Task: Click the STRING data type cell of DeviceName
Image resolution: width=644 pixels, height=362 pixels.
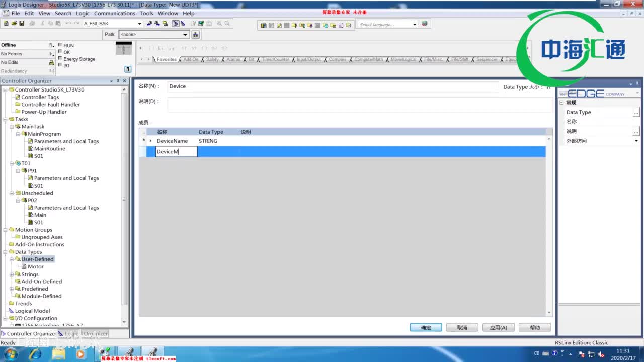Action: (x=218, y=141)
